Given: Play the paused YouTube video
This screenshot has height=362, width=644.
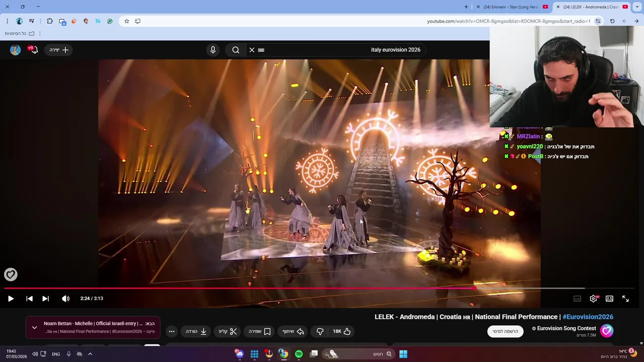Looking at the screenshot, I should (11, 298).
